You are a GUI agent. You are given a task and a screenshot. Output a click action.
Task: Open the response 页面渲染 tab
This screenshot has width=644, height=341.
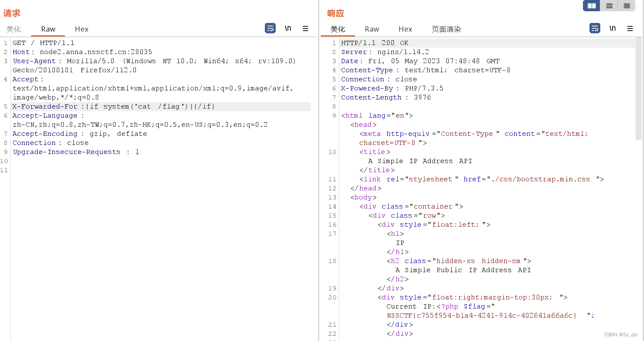click(x=446, y=29)
